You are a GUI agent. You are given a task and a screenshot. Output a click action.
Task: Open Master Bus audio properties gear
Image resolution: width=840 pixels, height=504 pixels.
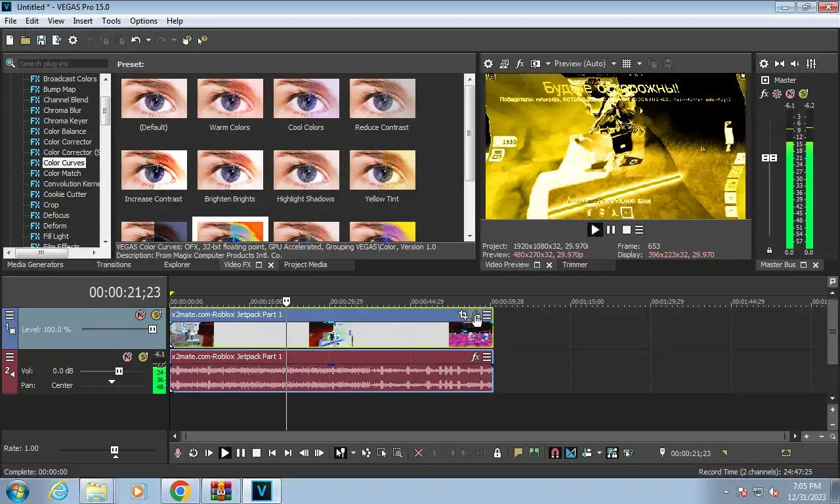[764, 64]
